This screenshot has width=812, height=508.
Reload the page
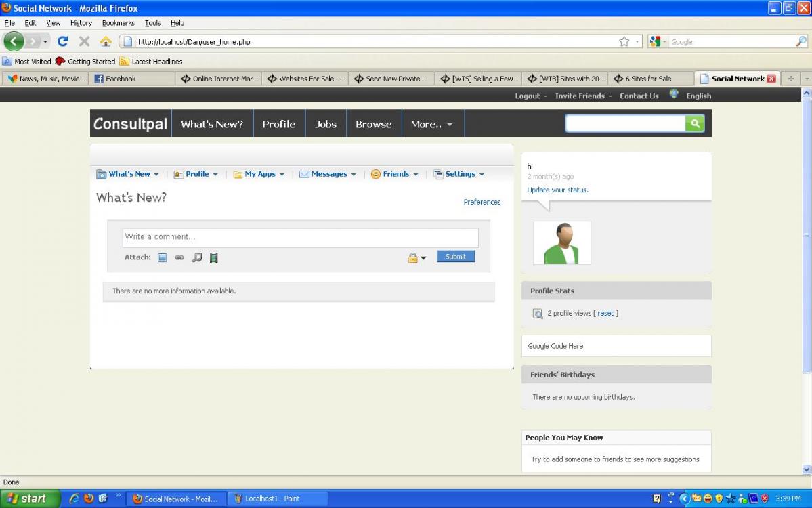63,41
